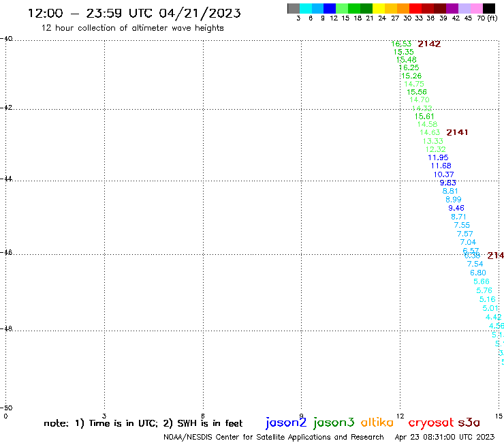The image size is (504, 443).
Task: Click the cryosat satellite label
Action: pos(431,423)
